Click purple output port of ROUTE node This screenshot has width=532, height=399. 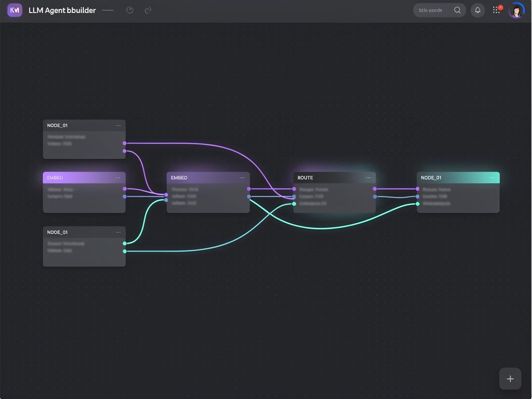(375, 189)
